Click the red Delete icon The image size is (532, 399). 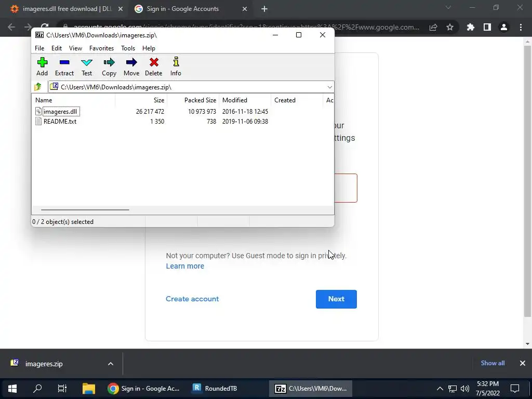pos(154,66)
